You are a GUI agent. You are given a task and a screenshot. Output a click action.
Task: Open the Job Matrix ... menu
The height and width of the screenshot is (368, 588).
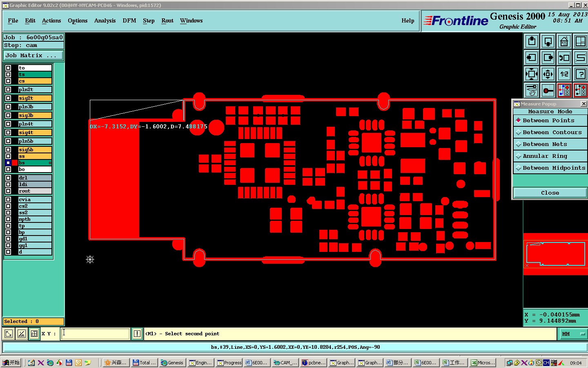[x=33, y=56]
